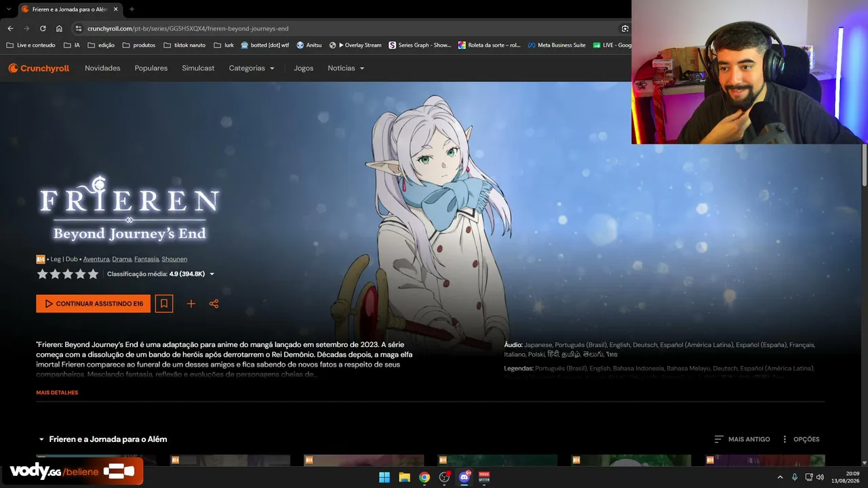This screenshot has width=868, height=488.
Task: Open the Novidades menu item
Action: click(x=102, y=68)
